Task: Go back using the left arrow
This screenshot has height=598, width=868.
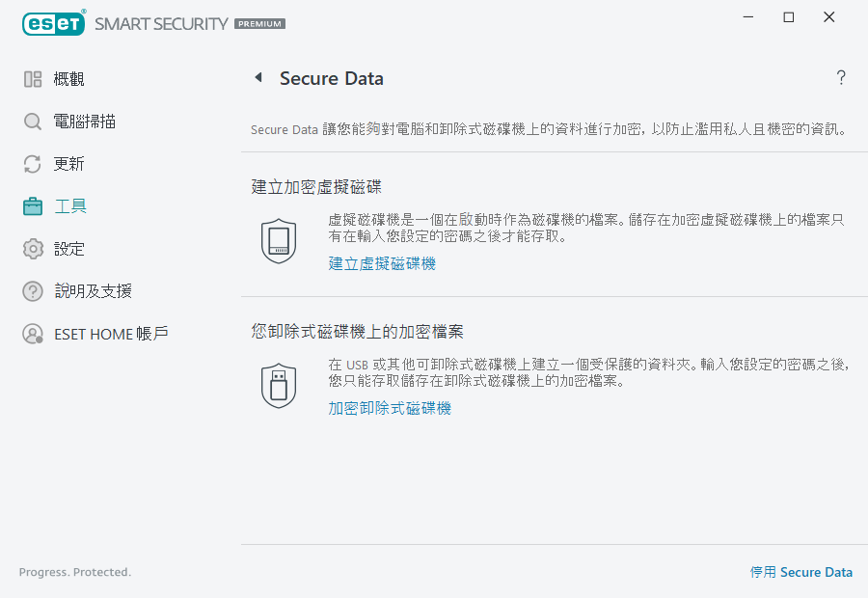Action: pyautogui.click(x=258, y=78)
